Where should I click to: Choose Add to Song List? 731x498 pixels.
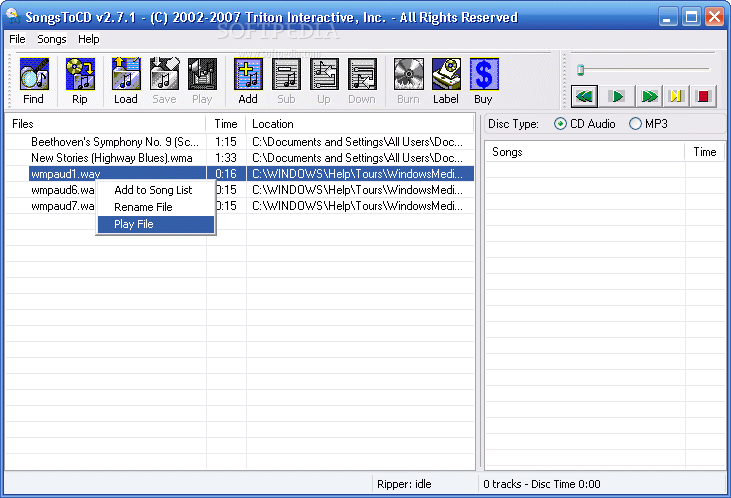(156, 190)
